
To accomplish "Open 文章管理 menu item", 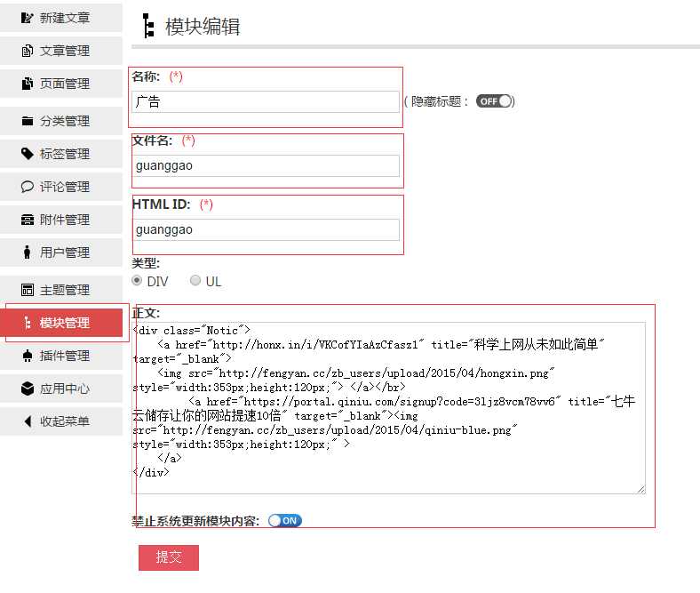I will pos(61,51).
